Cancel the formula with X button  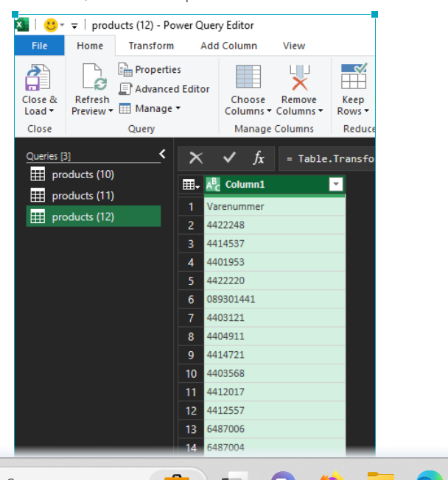pyautogui.click(x=196, y=158)
